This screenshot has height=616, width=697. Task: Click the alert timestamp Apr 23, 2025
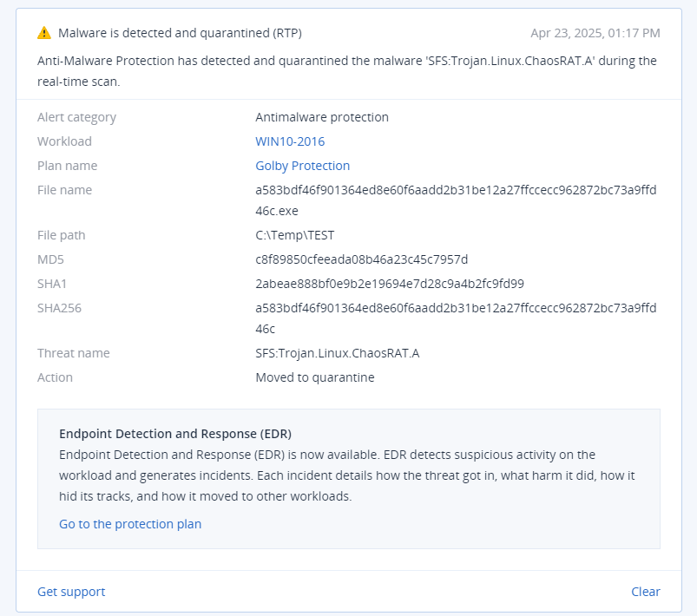pos(595,33)
